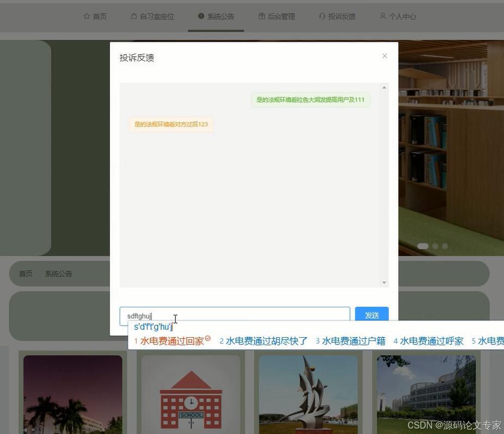Click the green chat bubble message
The height and width of the screenshot is (434, 504).
(310, 100)
